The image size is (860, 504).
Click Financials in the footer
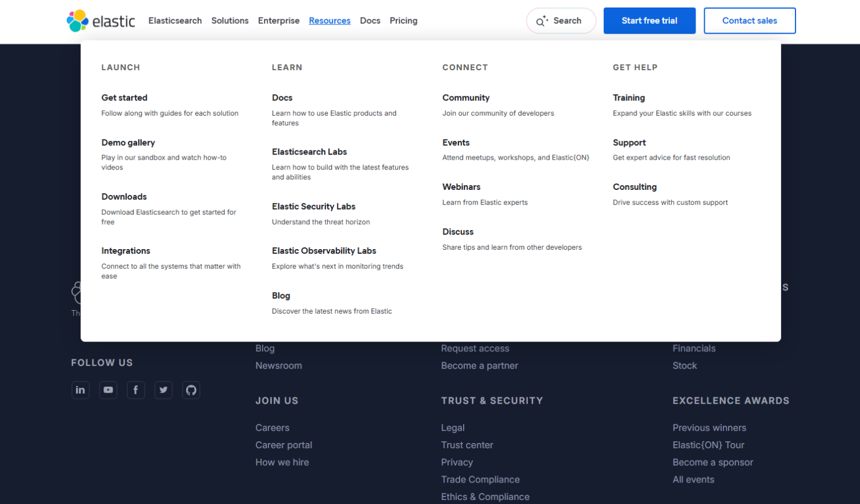(694, 348)
